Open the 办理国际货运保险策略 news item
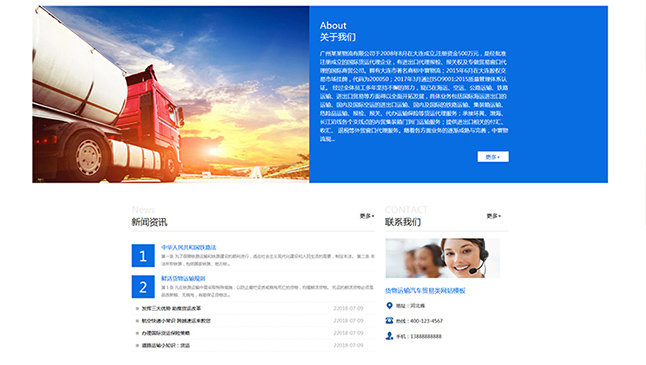The image size is (646, 365). pos(166,333)
